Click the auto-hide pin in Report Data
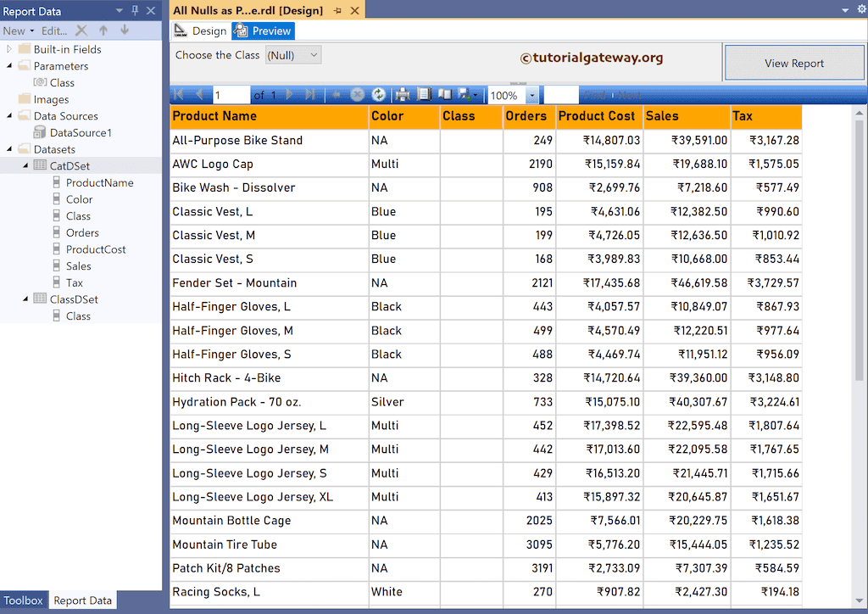This screenshot has width=868, height=614. point(135,11)
